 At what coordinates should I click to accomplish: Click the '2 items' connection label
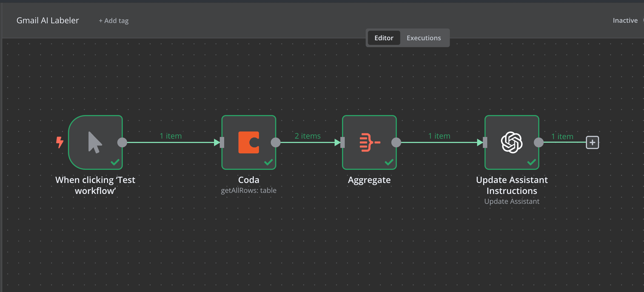tap(307, 136)
